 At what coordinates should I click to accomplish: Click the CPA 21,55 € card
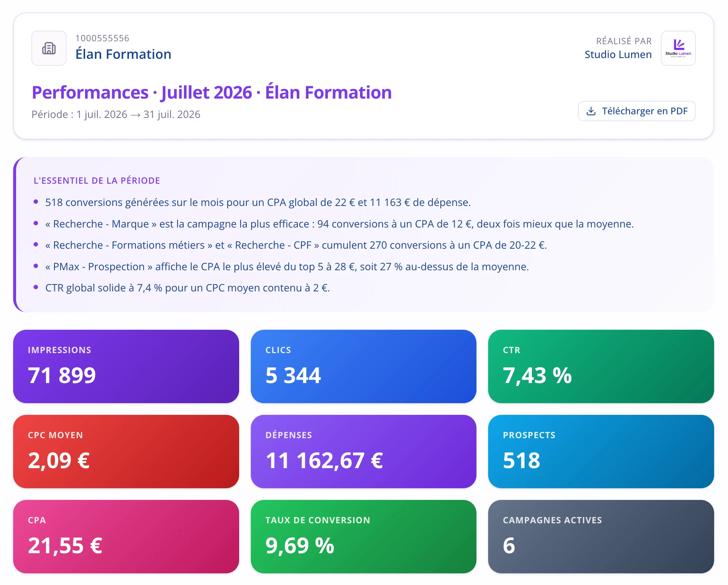[126, 536]
